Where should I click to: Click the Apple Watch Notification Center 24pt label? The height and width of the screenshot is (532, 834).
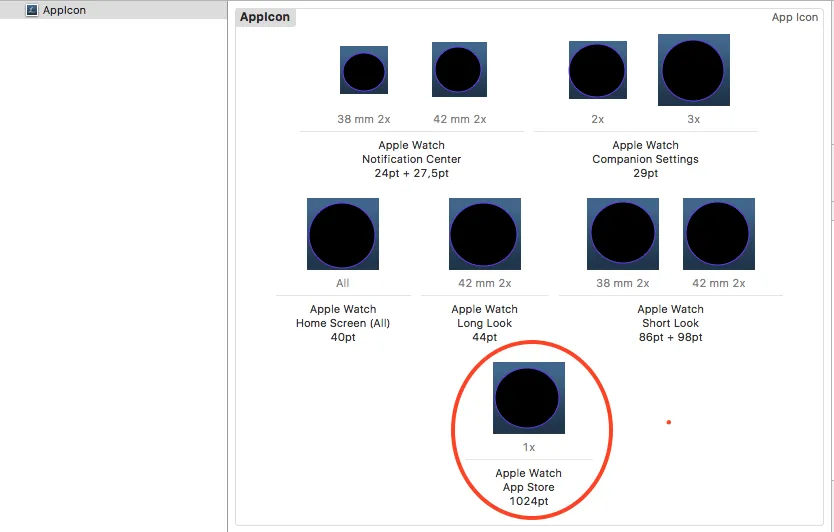412,159
